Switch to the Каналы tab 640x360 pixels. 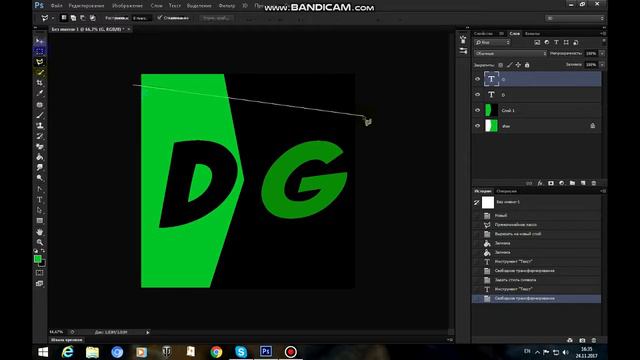point(532,33)
